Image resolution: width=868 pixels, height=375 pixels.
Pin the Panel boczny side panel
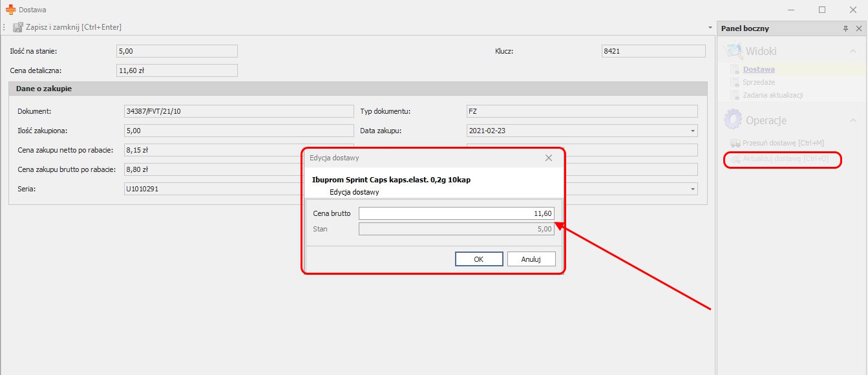(x=845, y=28)
